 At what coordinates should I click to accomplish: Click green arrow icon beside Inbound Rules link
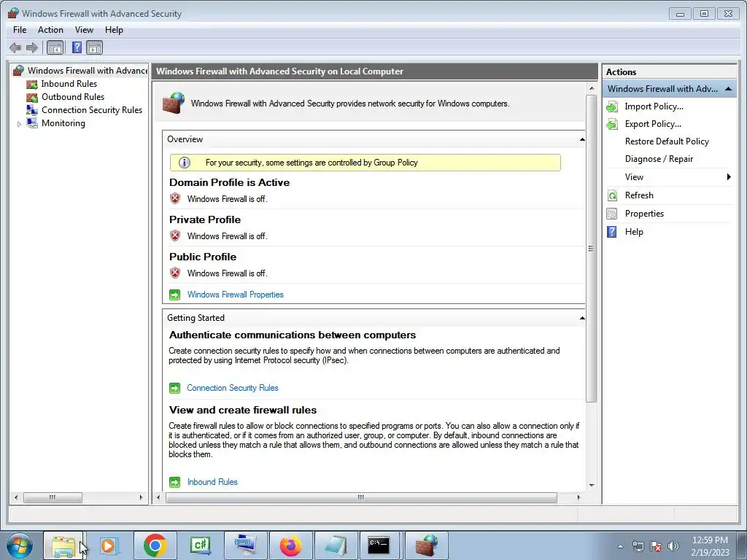(175, 483)
